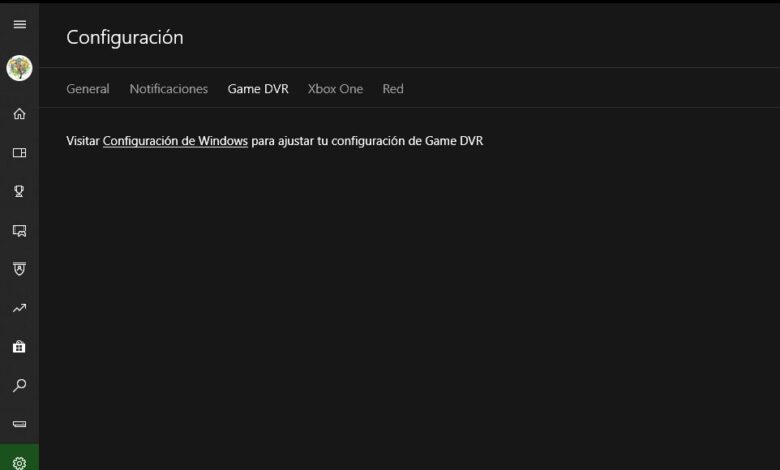Go to Home in the sidebar
Image resolution: width=780 pixels, height=470 pixels.
(19, 114)
